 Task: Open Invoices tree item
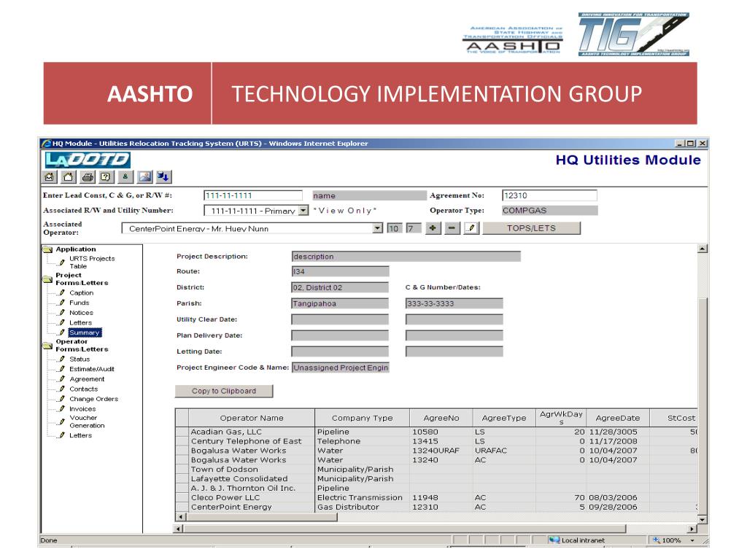click(82, 409)
